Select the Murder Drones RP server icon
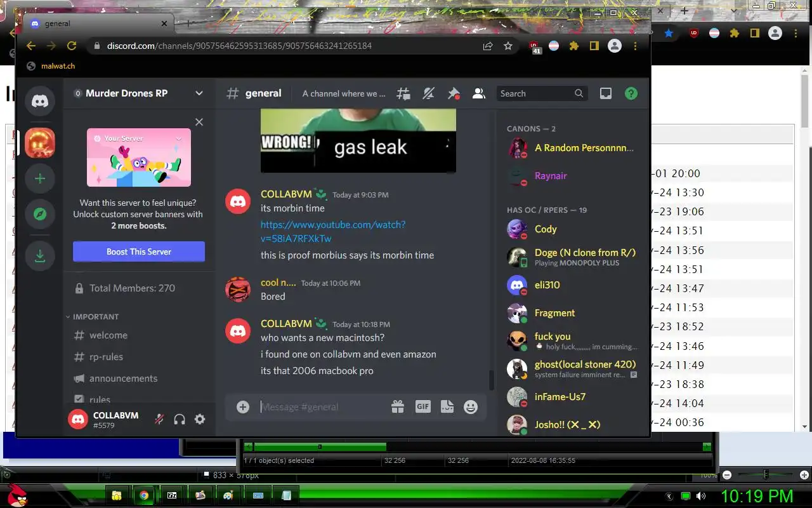Screen dimensions: 812x508 click(40, 143)
